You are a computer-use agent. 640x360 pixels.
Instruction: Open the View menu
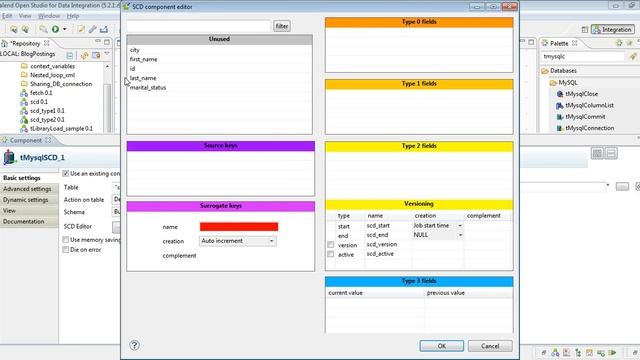click(x=25, y=16)
